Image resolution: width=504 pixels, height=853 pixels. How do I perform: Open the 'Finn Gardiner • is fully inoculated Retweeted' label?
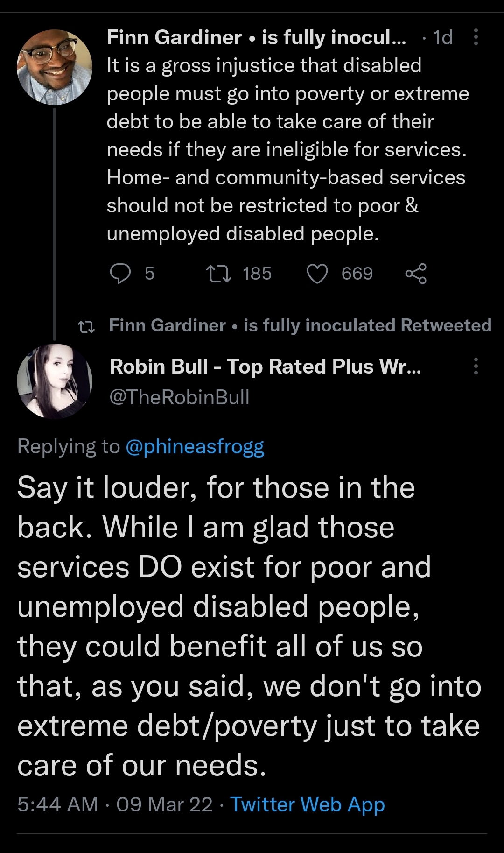click(x=300, y=325)
